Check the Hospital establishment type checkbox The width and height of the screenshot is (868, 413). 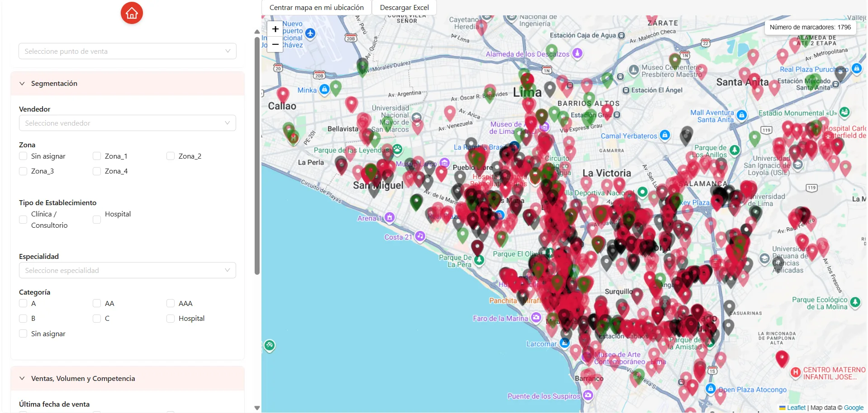point(97,220)
